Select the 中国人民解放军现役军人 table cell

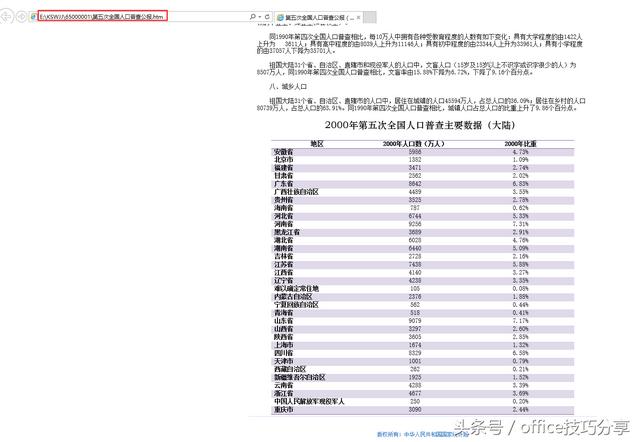(x=309, y=402)
